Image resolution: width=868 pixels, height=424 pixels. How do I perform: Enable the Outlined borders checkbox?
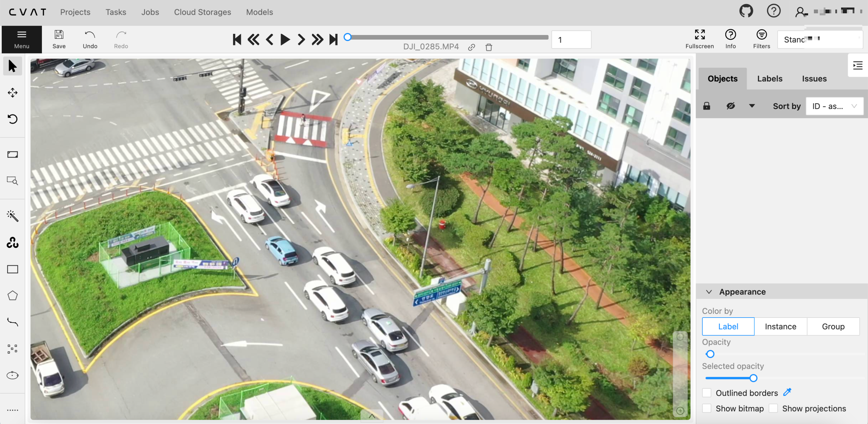(707, 393)
